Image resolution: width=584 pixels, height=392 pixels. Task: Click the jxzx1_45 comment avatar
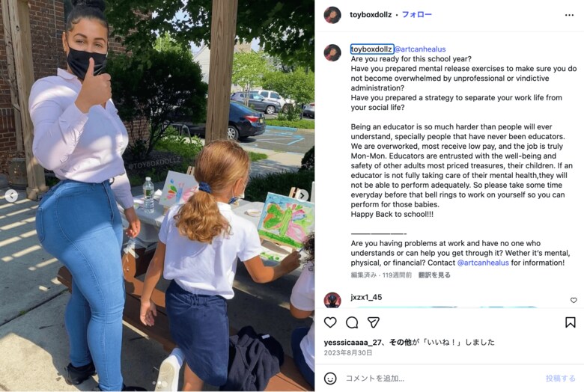tap(332, 300)
